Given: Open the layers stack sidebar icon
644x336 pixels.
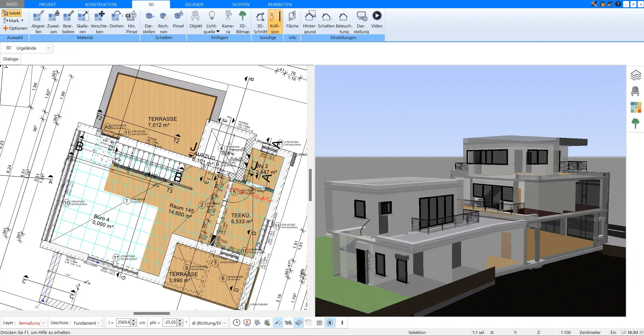Looking at the screenshot, I should click(x=635, y=75).
